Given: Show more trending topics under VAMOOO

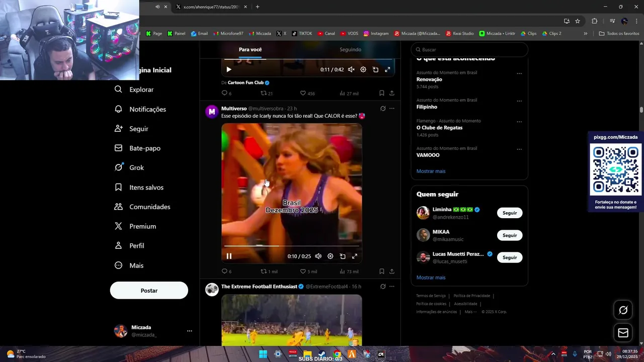Looking at the screenshot, I should tap(431, 171).
